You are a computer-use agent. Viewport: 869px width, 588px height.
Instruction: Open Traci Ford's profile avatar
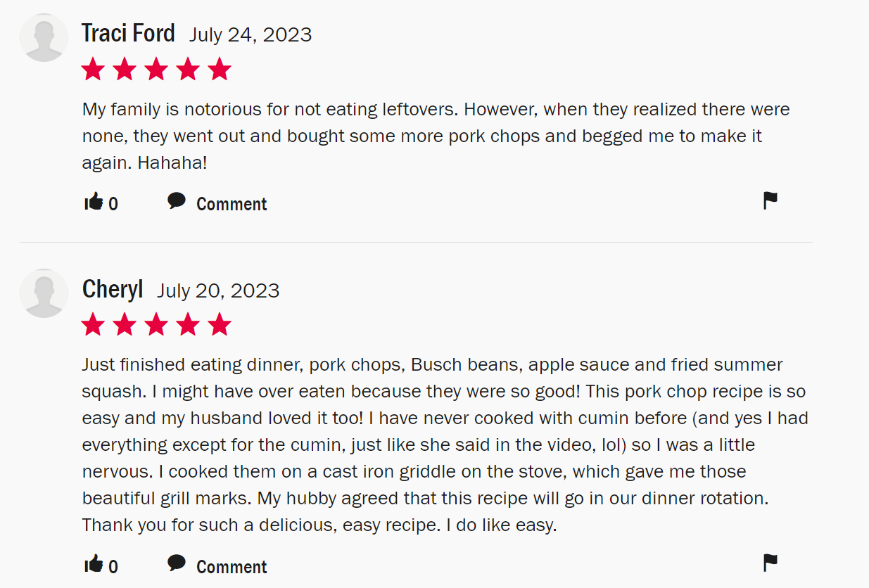pyautogui.click(x=44, y=37)
